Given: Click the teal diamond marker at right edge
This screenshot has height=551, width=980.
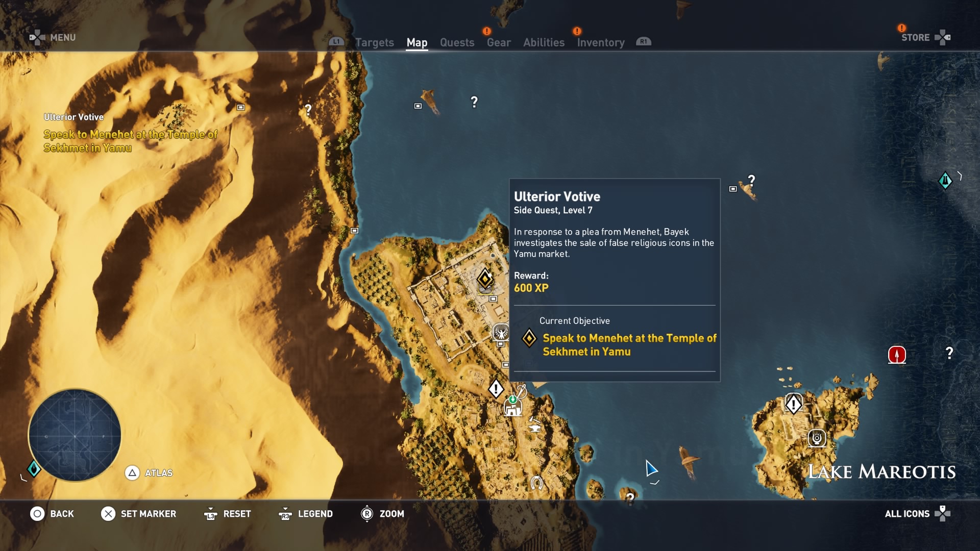Looking at the screenshot, I should pyautogui.click(x=945, y=180).
